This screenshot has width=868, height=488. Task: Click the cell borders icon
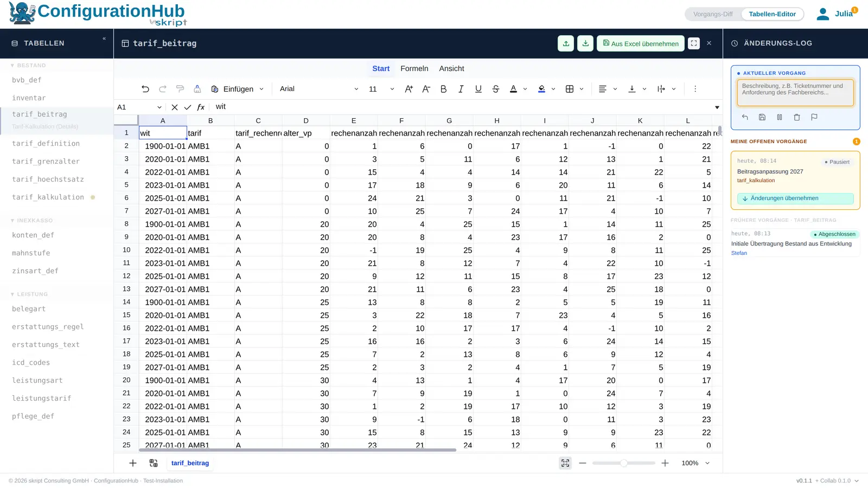click(x=570, y=89)
